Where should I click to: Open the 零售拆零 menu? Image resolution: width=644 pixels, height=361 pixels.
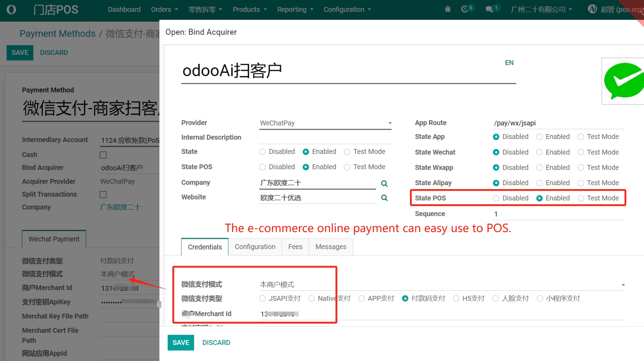coord(205,9)
